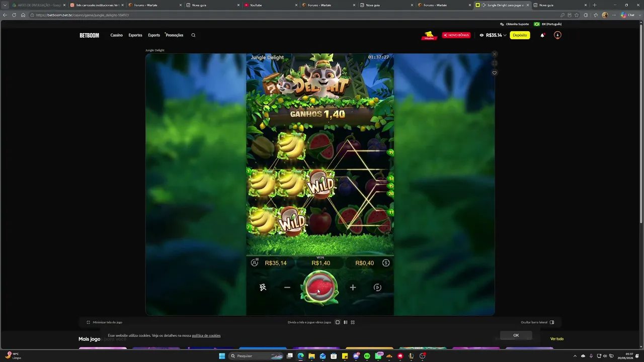Click the bet amount R$0,40
Viewport: 644px width, 362px height.
(x=365, y=263)
